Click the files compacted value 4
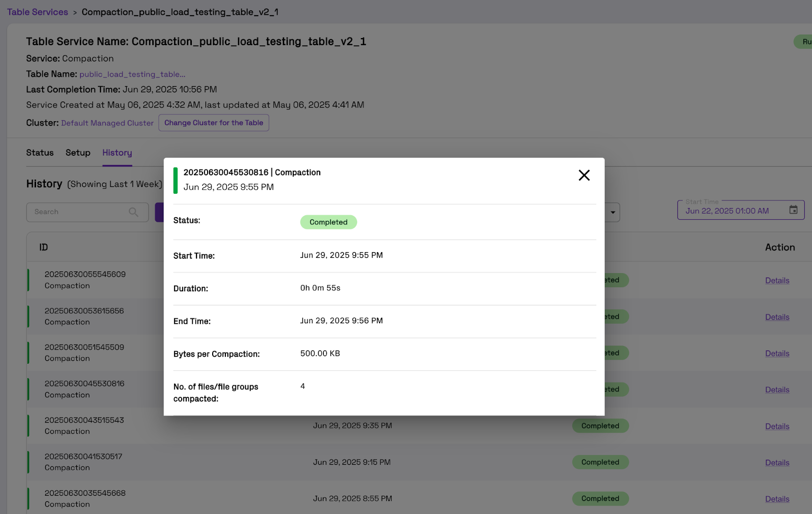This screenshot has width=812, height=514. click(302, 386)
